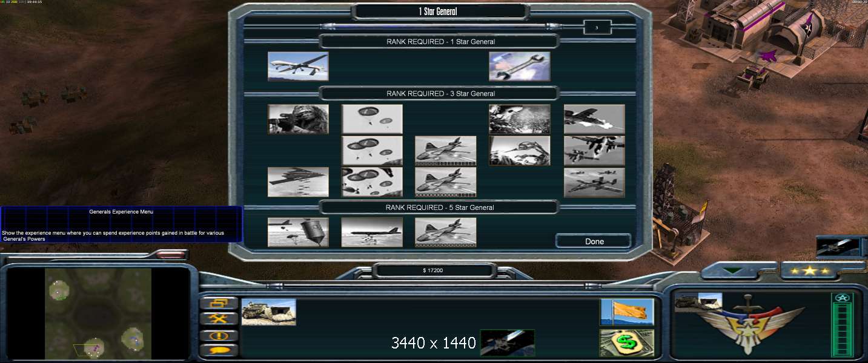Select the Spy Drone power icon
868x363 pixels.
[298, 67]
